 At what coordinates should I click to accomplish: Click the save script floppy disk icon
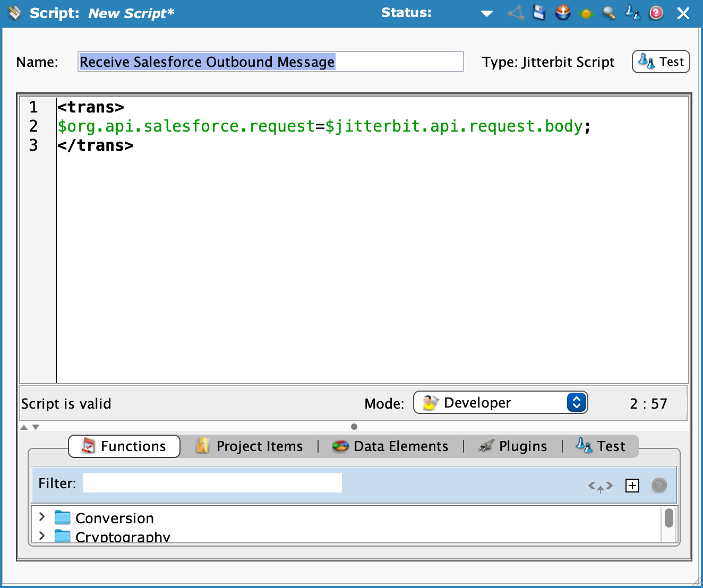coord(539,13)
